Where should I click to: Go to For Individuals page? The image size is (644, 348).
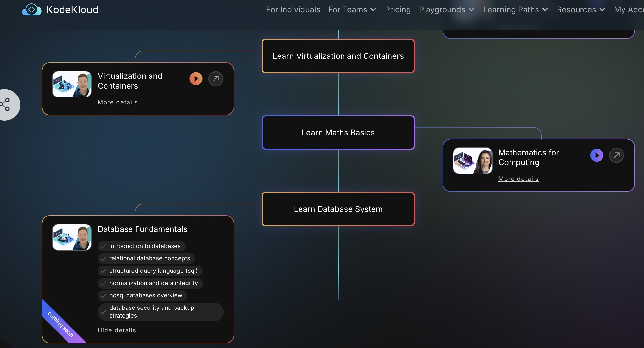[x=293, y=10]
